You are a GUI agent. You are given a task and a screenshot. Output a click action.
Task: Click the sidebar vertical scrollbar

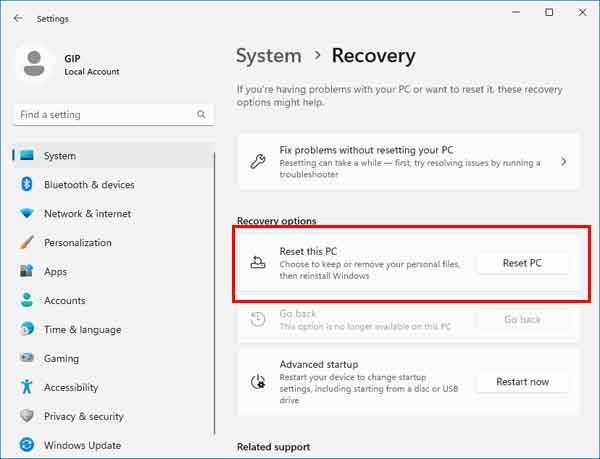(214, 294)
